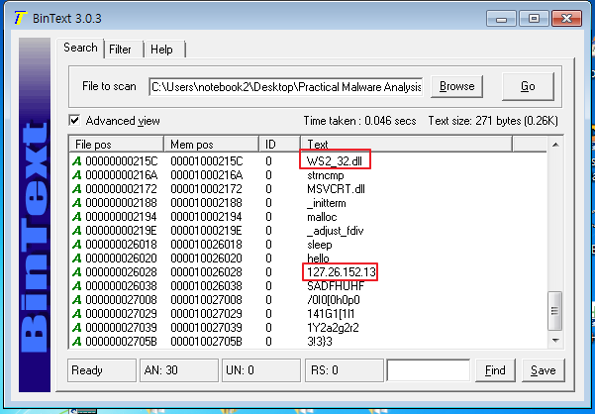Click the green A icon beside _adjust_fdiv

click(77, 231)
